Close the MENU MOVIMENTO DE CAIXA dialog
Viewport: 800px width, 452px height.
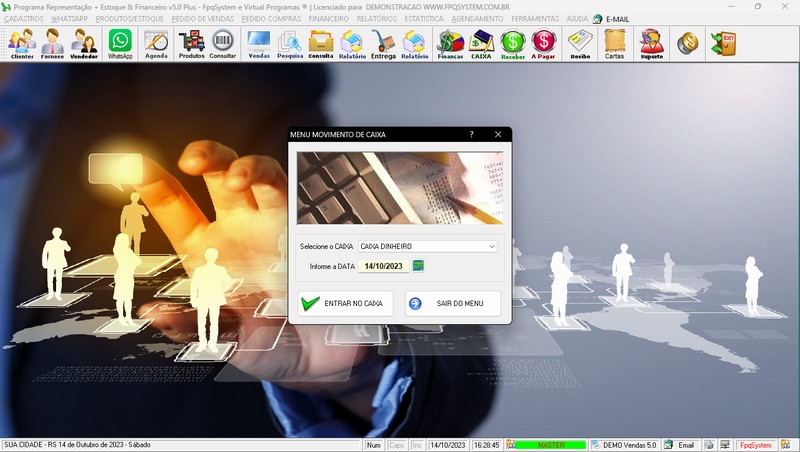click(x=498, y=134)
